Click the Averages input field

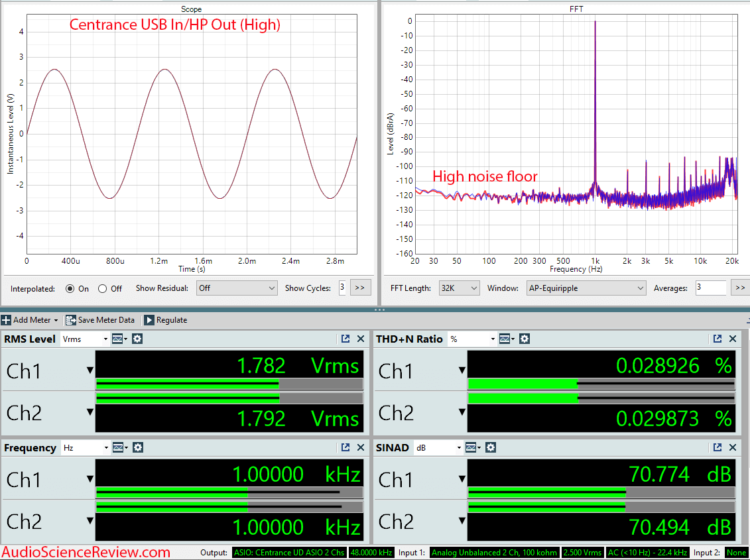tap(710, 288)
